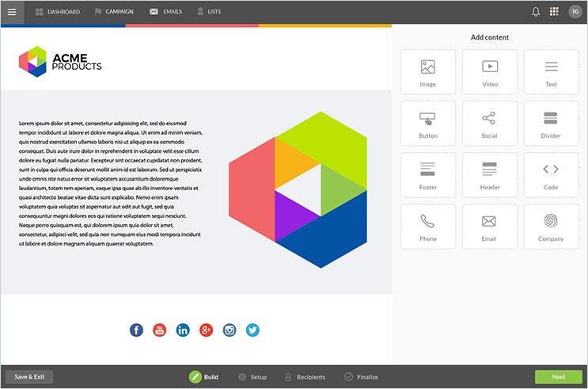Open the apps grid icon
The image size is (588, 389).
[x=554, y=12]
